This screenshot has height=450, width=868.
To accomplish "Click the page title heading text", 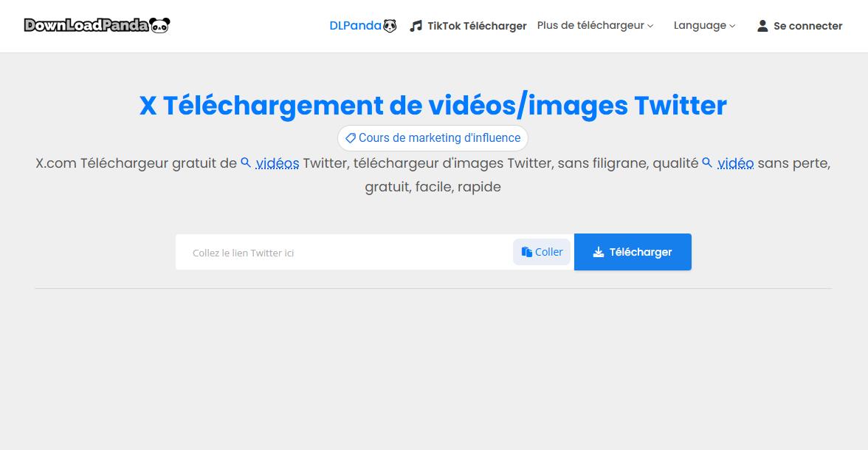I will coord(433,105).
